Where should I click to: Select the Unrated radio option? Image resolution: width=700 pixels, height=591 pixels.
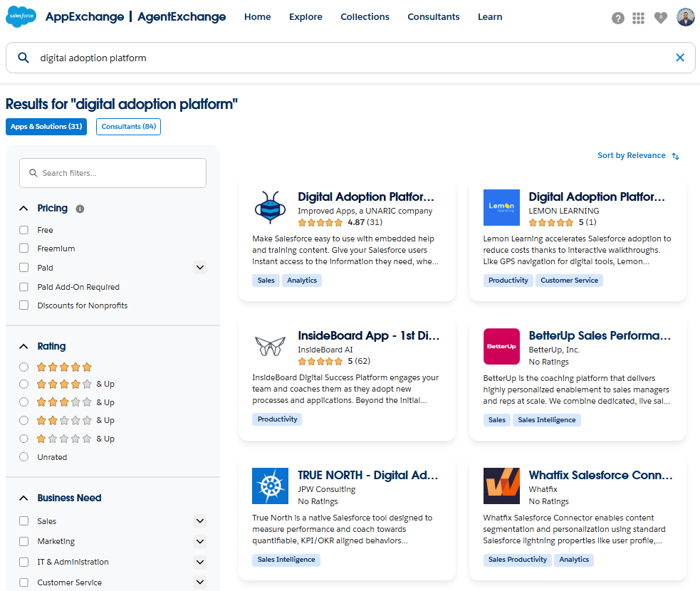[23, 456]
